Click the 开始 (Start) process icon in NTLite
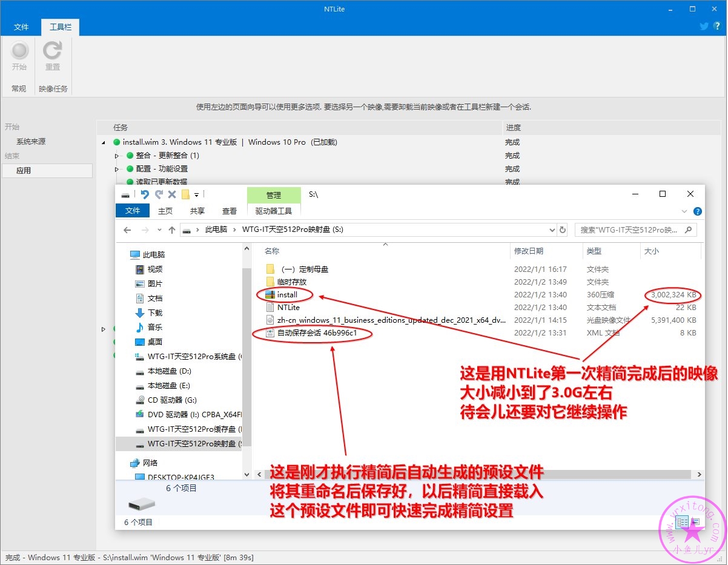The width and height of the screenshot is (728, 565). [19, 50]
